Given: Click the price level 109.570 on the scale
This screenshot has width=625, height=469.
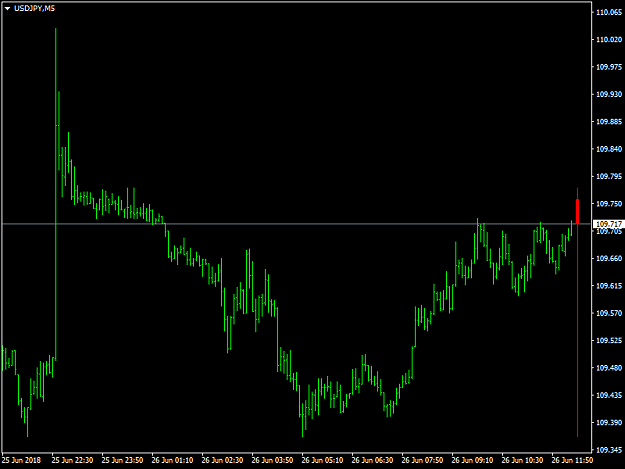Looking at the screenshot, I should (609, 313).
